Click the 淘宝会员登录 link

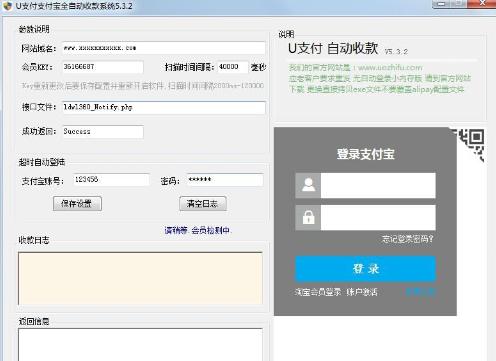(x=318, y=292)
